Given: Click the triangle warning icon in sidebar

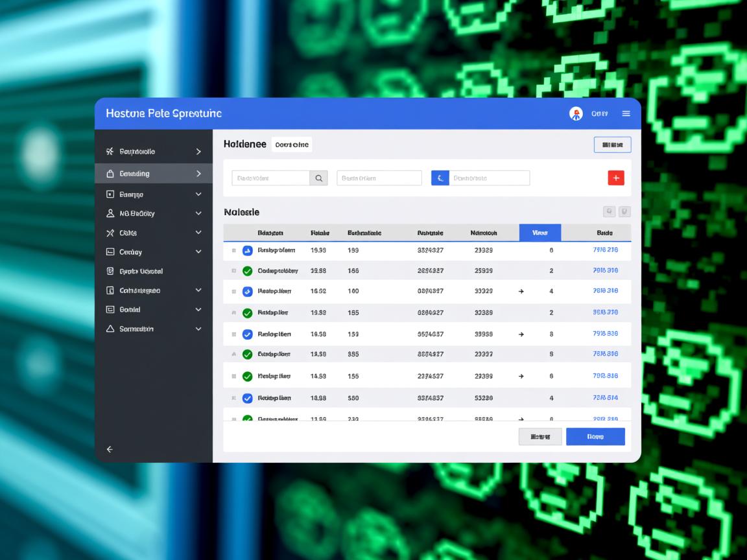Looking at the screenshot, I should pyautogui.click(x=110, y=329).
